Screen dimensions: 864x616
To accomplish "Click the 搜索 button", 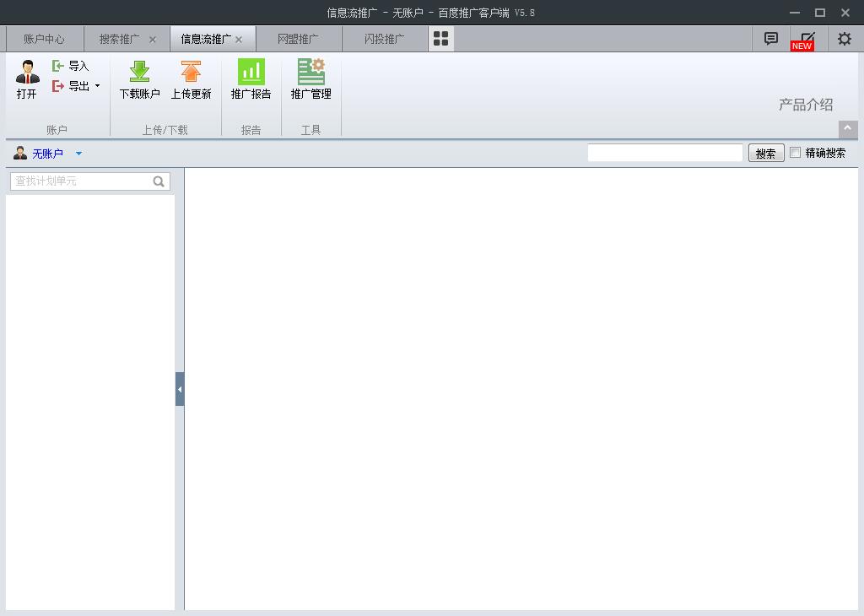I will coord(766,154).
